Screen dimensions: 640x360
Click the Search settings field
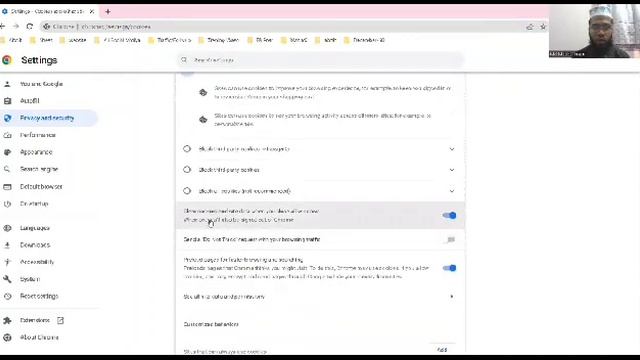[320, 60]
